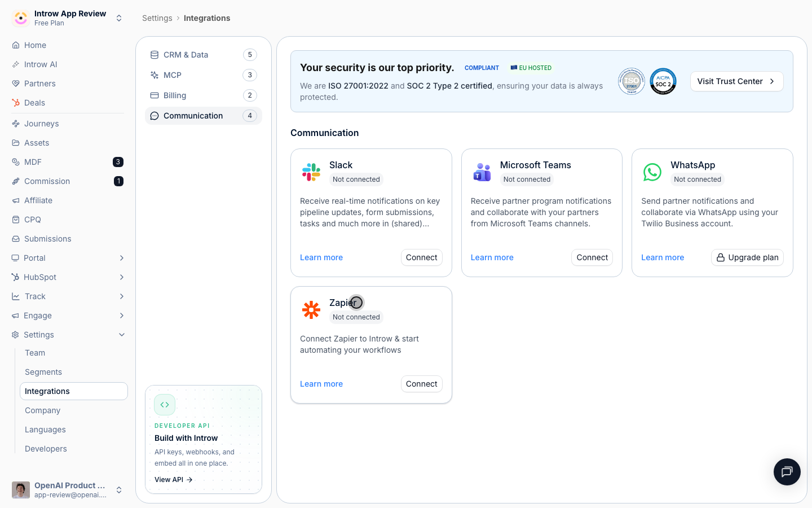This screenshot has height=508, width=812.
Task: Open Learn more for Slack
Action: coord(321,257)
